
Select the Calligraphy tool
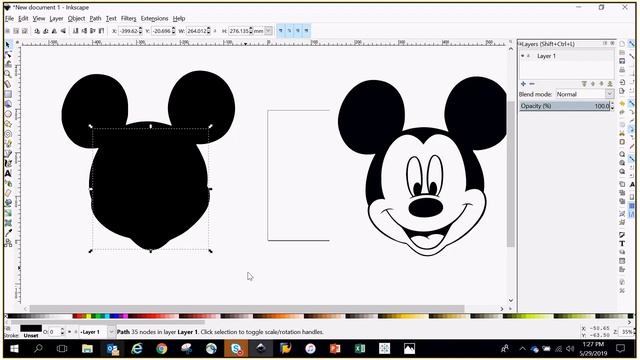point(8,164)
